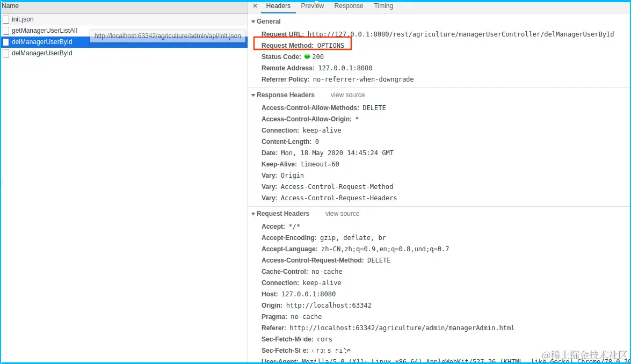
Task: Click Vary: Access-Control-Request-Headers header
Action: point(329,198)
